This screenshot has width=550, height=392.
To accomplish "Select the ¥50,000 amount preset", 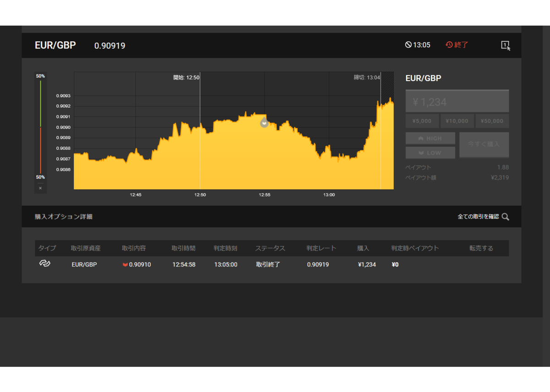I will pos(492,121).
